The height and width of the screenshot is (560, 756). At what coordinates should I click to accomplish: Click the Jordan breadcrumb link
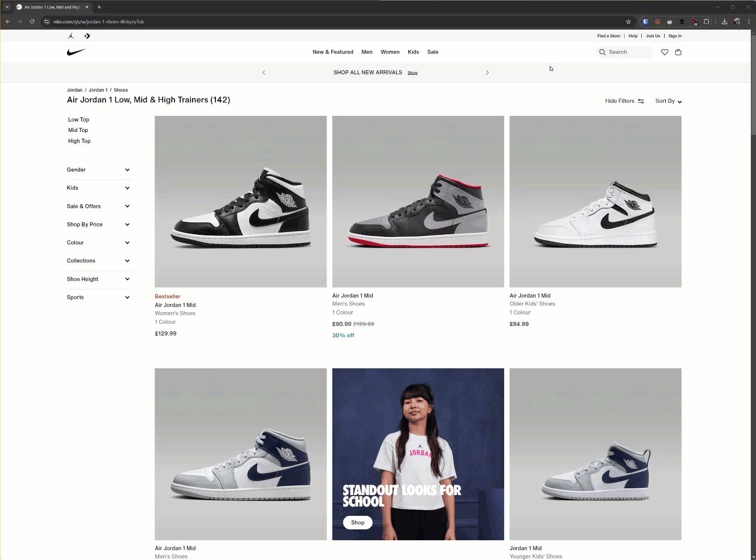(74, 90)
